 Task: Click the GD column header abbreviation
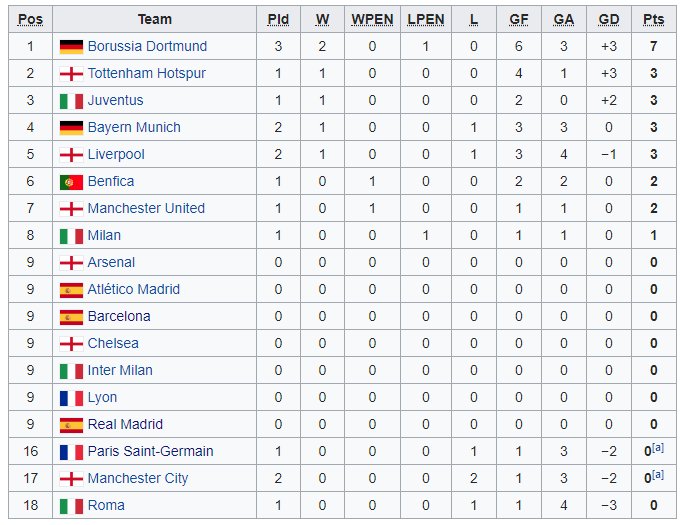pyautogui.click(x=609, y=20)
